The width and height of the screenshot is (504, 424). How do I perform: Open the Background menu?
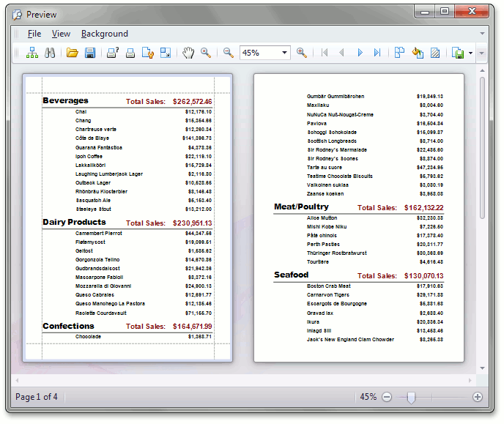pyautogui.click(x=105, y=34)
